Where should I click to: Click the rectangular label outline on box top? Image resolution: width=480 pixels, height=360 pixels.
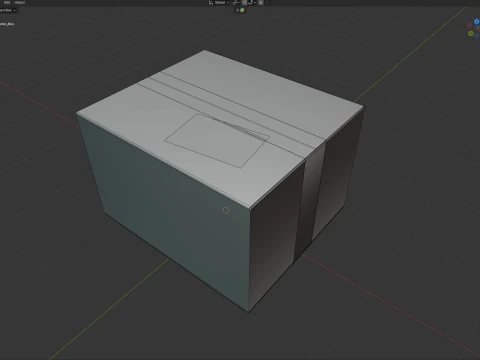tap(217, 141)
